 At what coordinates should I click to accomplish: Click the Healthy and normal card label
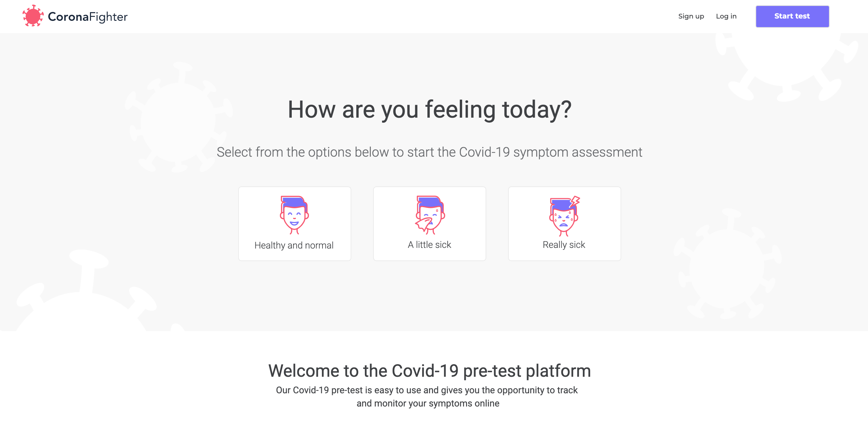click(294, 245)
